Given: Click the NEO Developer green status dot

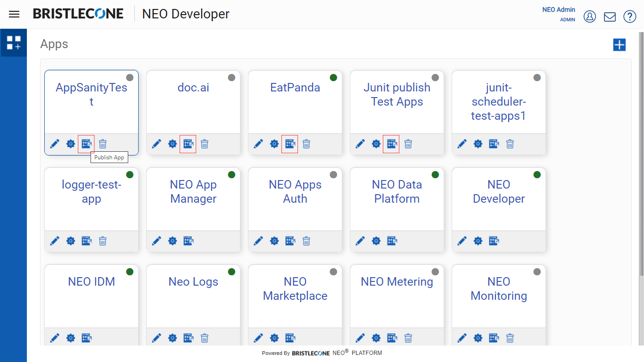Looking at the screenshot, I should pos(537,175).
